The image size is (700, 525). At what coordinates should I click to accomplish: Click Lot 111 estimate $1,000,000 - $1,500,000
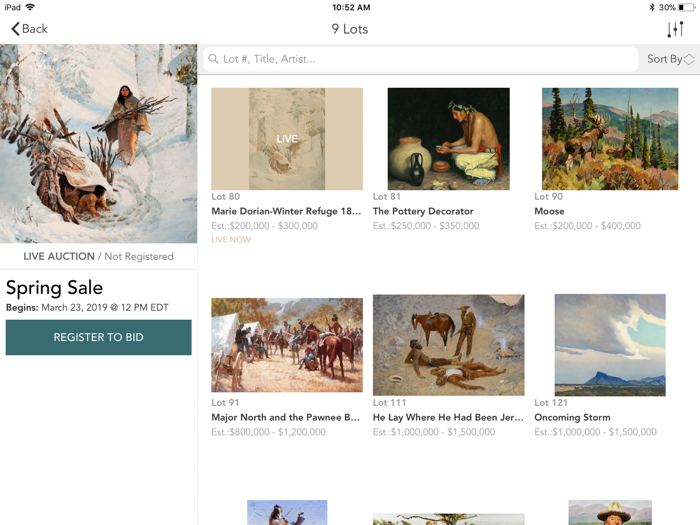(x=434, y=432)
